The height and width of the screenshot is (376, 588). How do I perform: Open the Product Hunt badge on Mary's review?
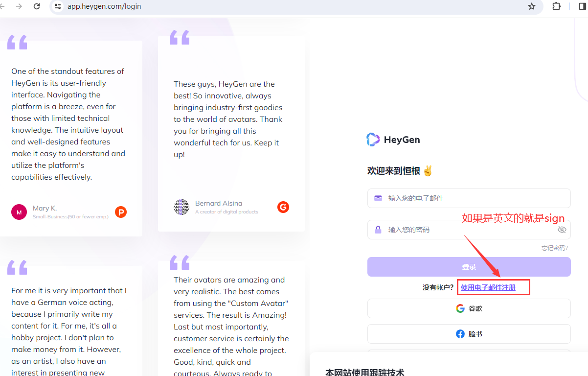121,212
